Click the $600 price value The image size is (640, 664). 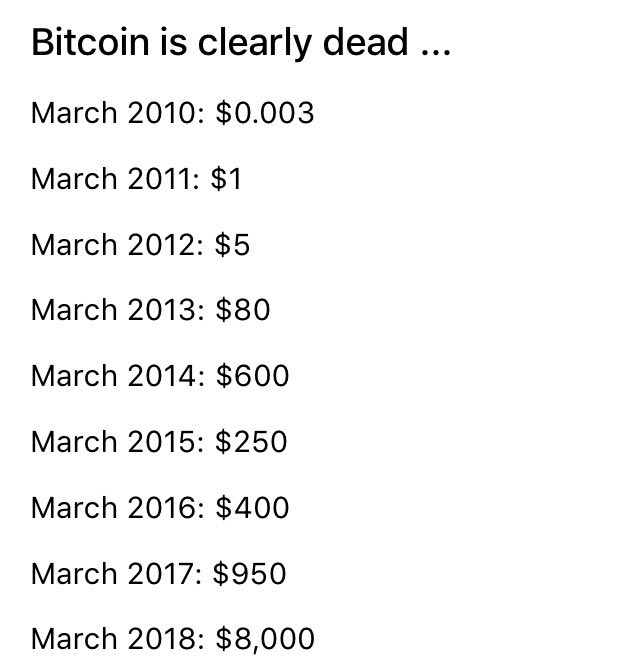tap(252, 376)
